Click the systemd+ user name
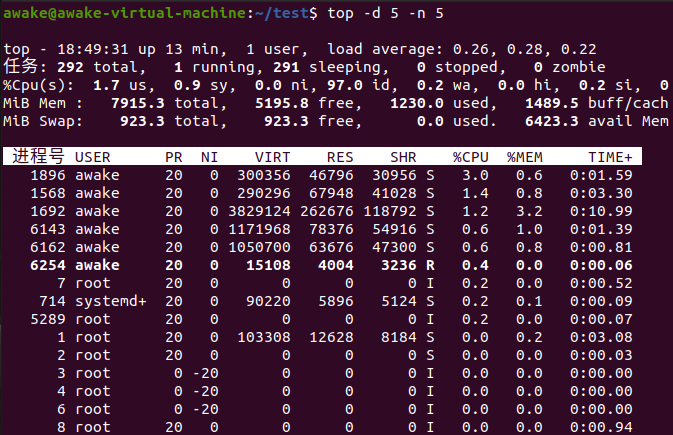673x435 pixels. point(111,301)
